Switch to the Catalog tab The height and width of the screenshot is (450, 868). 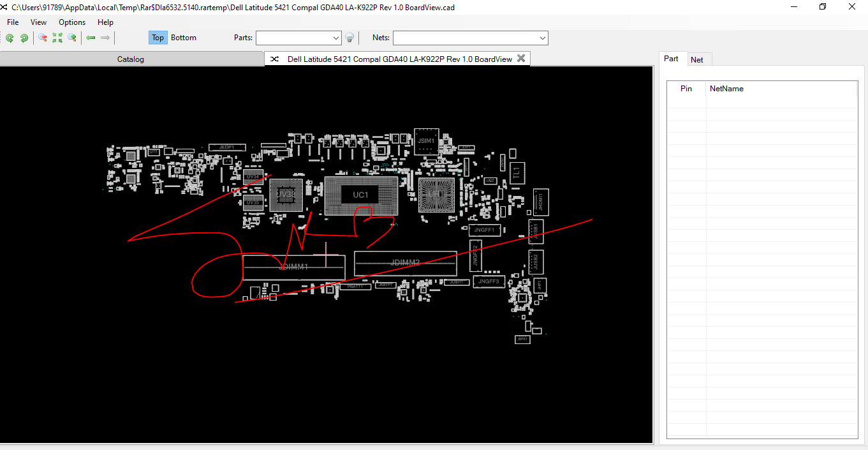tap(131, 59)
